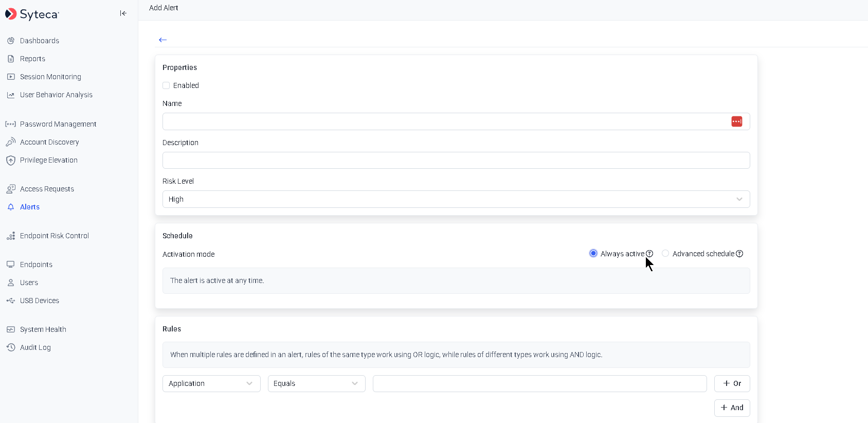Image resolution: width=868 pixels, height=423 pixels.
Task: Open the Users page
Action: point(29,283)
